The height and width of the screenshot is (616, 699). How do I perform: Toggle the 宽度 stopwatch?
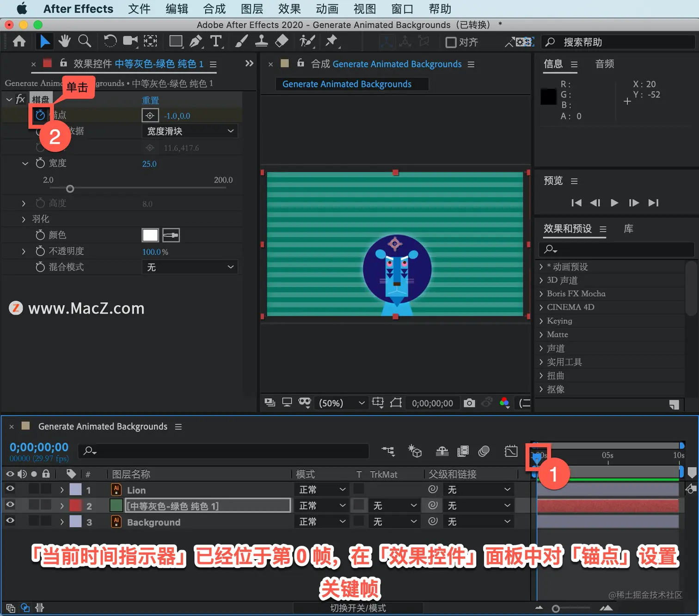(x=40, y=163)
